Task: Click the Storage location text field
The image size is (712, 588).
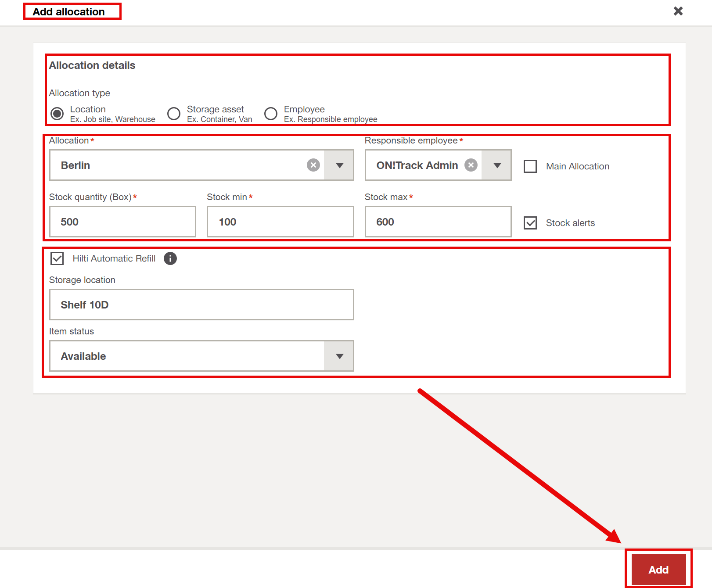Action: [201, 305]
